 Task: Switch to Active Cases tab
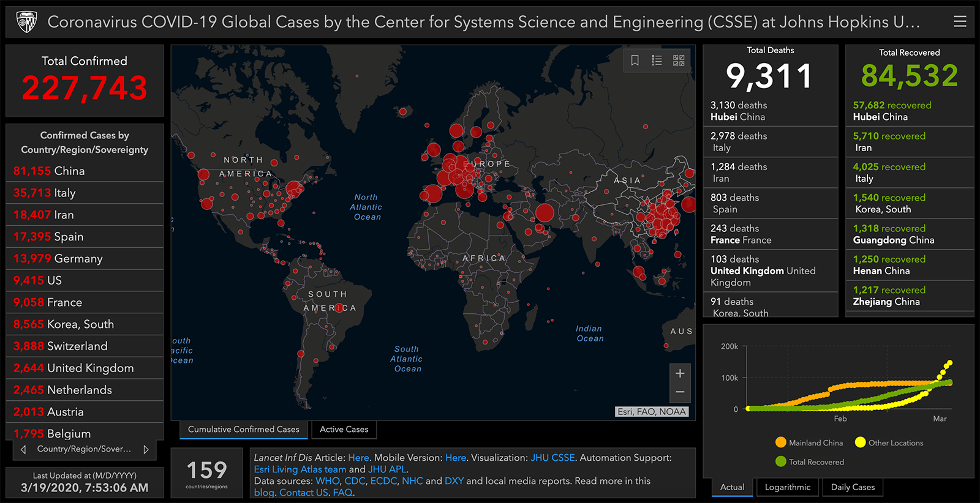(344, 430)
